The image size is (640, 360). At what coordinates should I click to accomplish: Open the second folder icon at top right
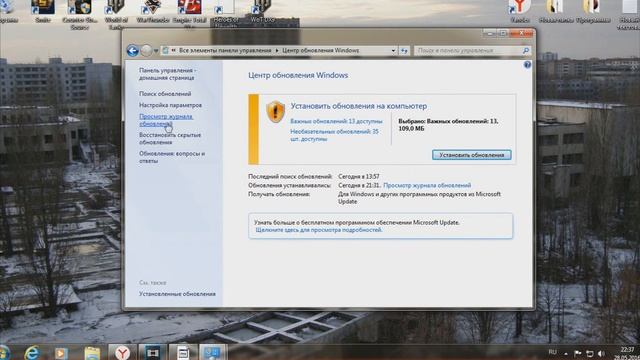coord(593,11)
